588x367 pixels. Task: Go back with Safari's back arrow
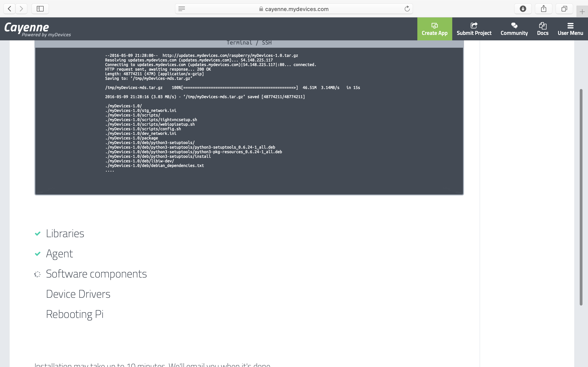9,9
